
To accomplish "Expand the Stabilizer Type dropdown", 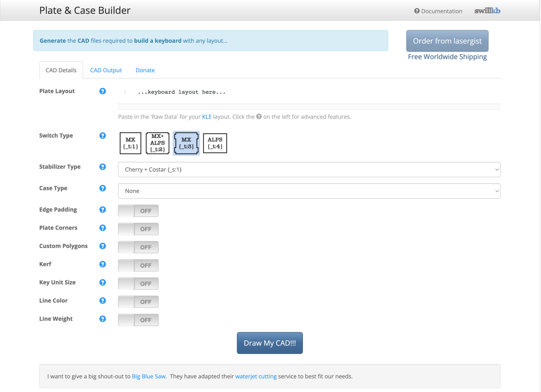I will click(309, 170).
